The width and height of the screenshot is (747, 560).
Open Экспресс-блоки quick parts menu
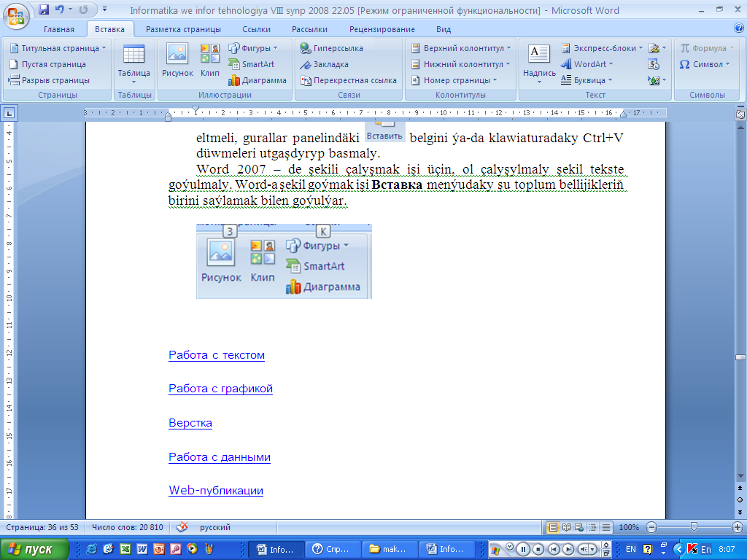pyautogui.click(x=602, y=48)
